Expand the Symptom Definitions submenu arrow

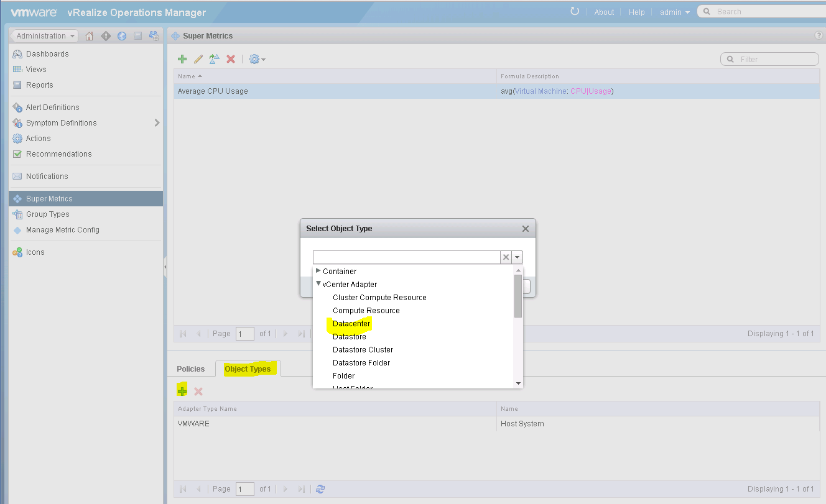click(x=157, y=123)
